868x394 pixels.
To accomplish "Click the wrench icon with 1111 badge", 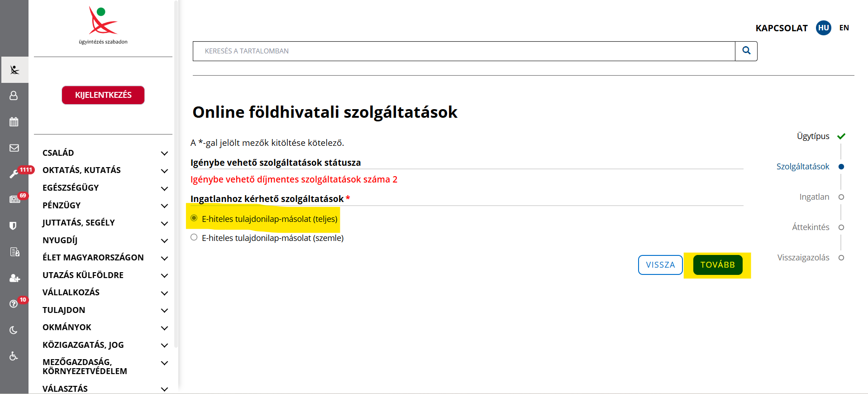I will click(x=14, y=174).
